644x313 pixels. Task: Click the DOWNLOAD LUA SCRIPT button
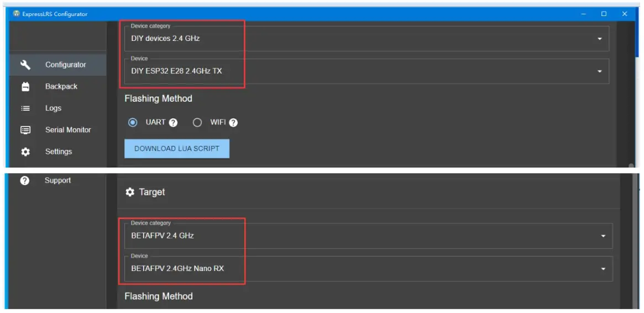coord(177,149)
